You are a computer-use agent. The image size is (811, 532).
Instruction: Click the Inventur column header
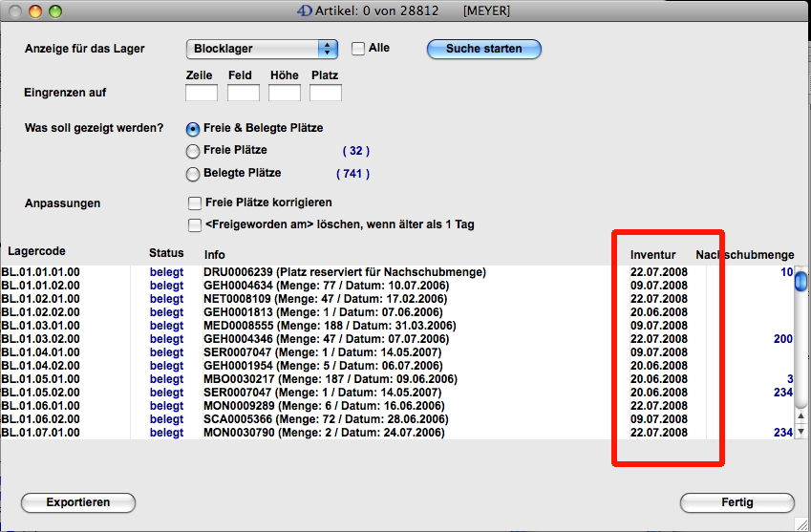[x=652, y=255]
